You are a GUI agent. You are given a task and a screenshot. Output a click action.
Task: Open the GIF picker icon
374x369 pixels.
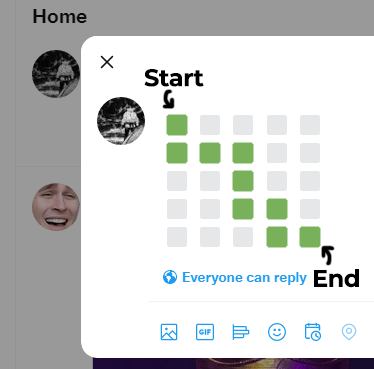tap(205, 332)
